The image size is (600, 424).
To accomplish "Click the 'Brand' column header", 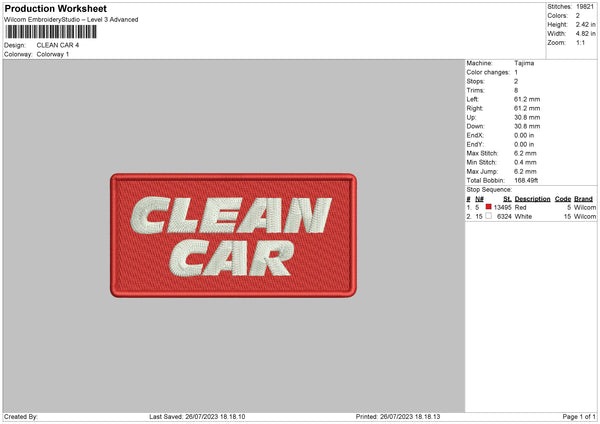I will [x=583, y=199].
